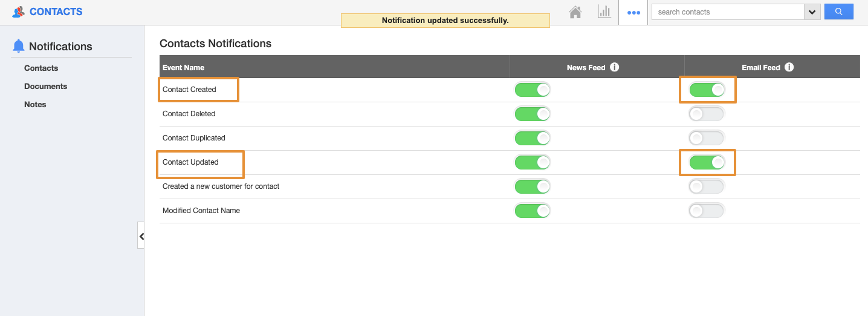Viewport: 868px width, 316px height.
Task: Click the Contacts app logo icon
Action: [x=19, y=12]
